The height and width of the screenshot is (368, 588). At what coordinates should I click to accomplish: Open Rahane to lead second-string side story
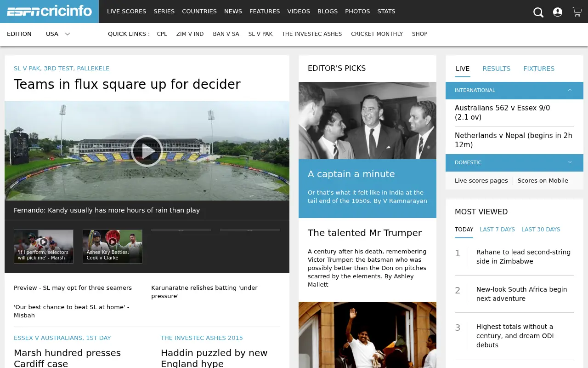523,257
